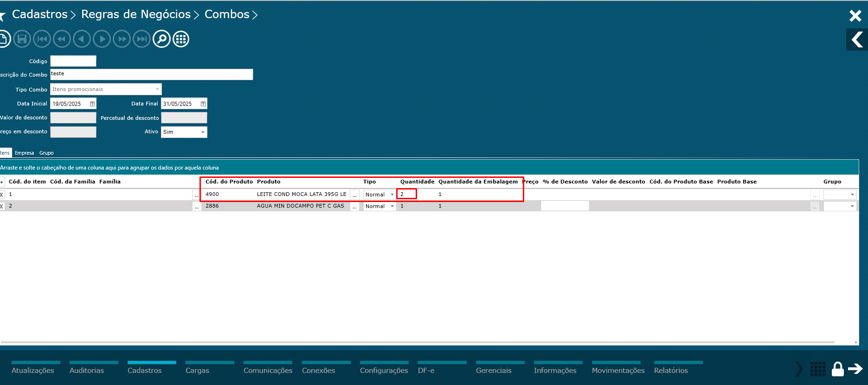868x385 pixels.
Task: Open Data Final calendar picker
Action: click(203, 104)
